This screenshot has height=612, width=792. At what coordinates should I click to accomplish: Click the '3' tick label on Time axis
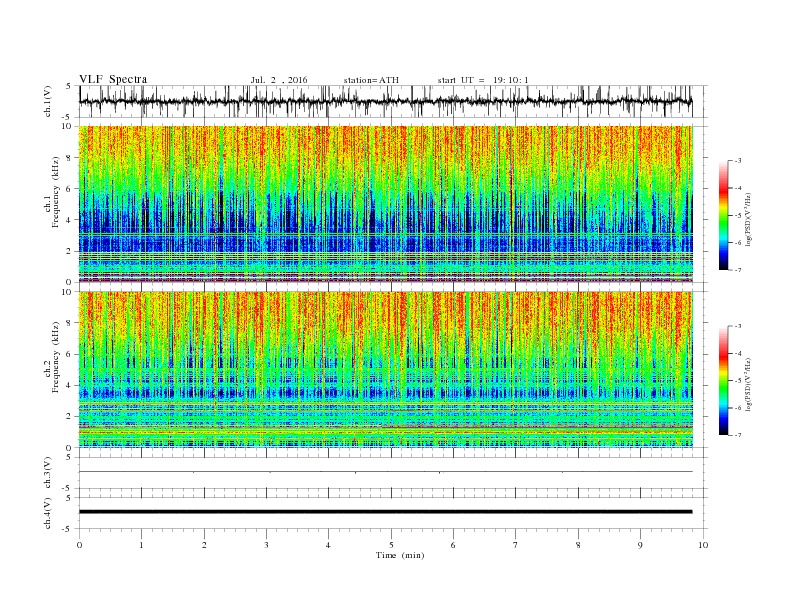(266, 545)
